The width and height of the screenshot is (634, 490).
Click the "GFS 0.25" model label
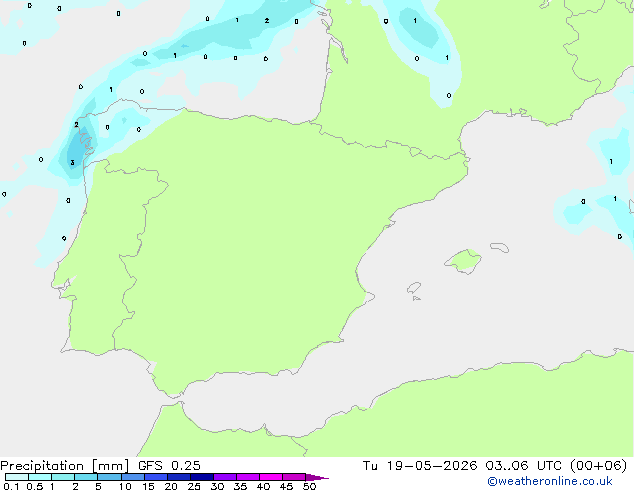(169, 466)
